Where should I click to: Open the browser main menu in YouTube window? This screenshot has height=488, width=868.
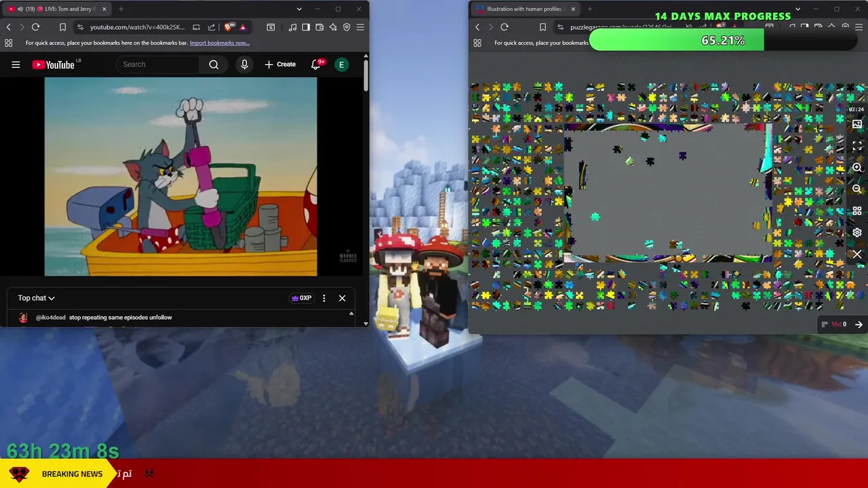360,27
